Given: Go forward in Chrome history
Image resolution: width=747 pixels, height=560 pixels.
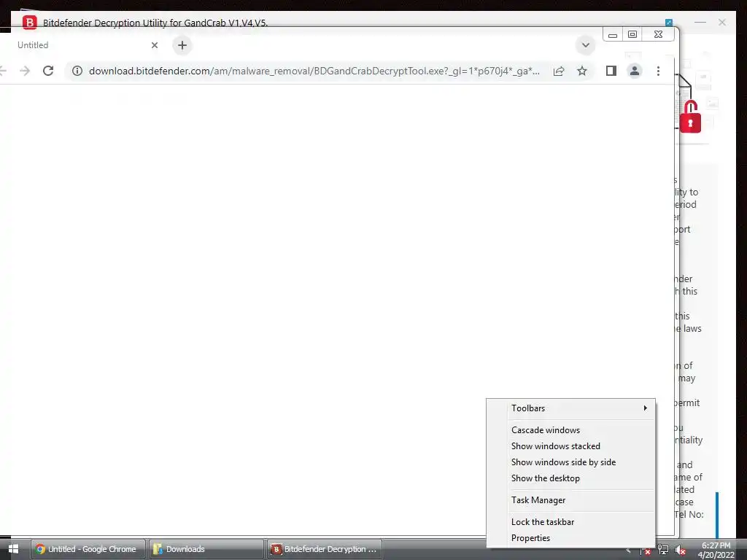Looking at the screenshot, I should pos(25,71).
